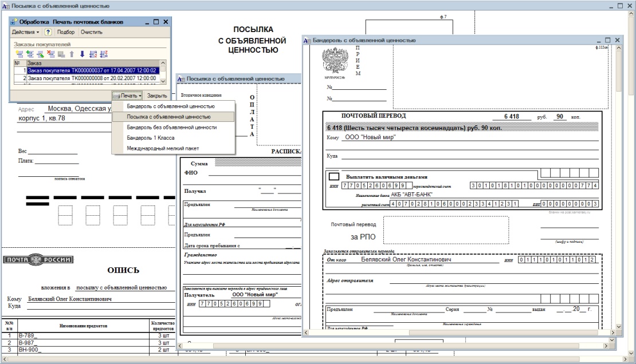
Task: Choose Бандероль без объявленной ценности
Action: (x=171, y=127)
